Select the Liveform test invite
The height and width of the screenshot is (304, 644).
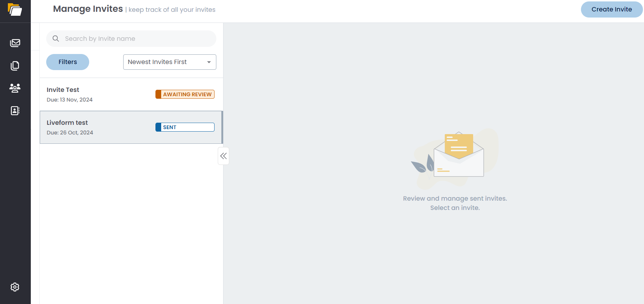coord(131,127)
